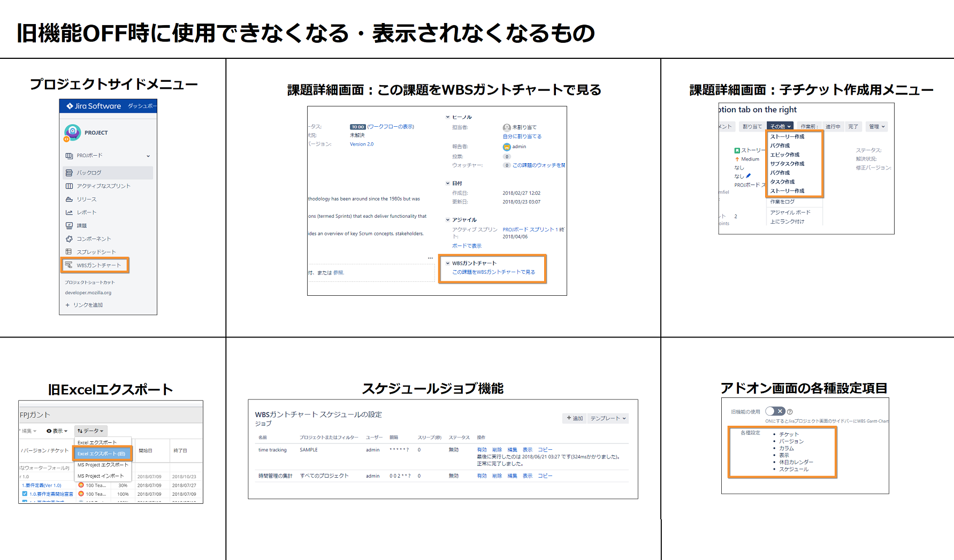
Task: Click 有効 link in 時間管理の集計 row
Action: point(482,476)
